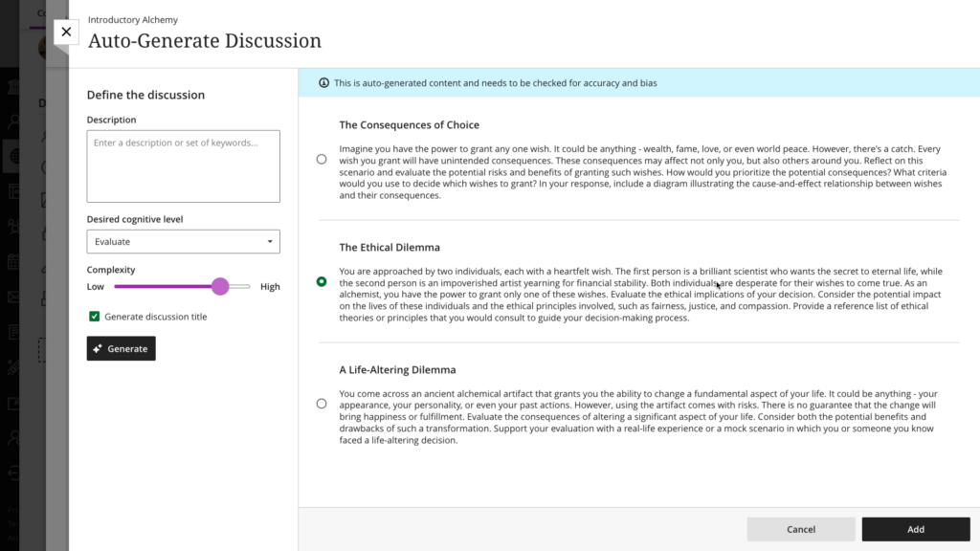Click the sparkle icon on the Generate button
This screenshot has height=551, width=980.
click(x=98, y=348)
